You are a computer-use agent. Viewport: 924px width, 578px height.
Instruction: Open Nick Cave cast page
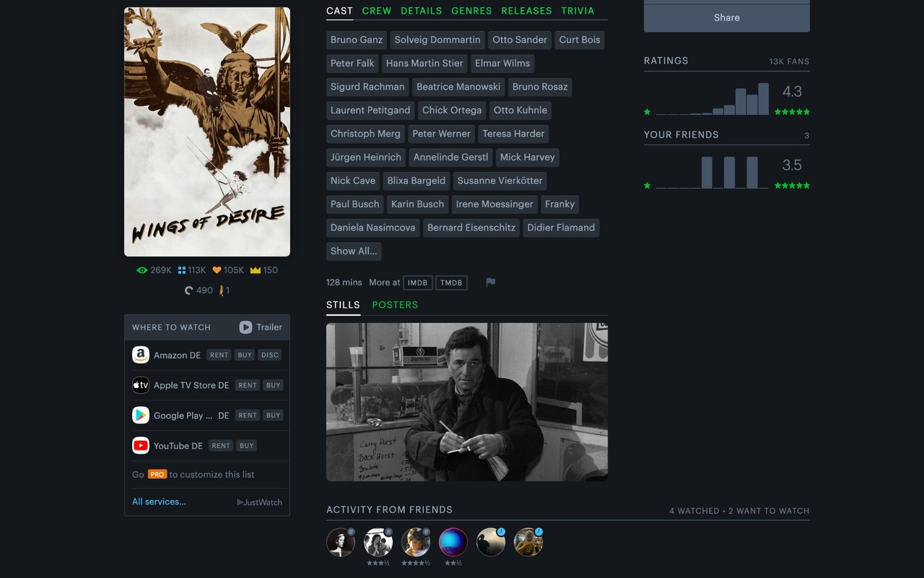pos(353,181)
